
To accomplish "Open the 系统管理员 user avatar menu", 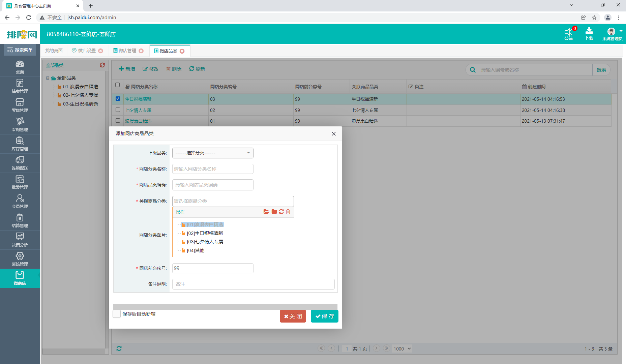I will (613, 34).
